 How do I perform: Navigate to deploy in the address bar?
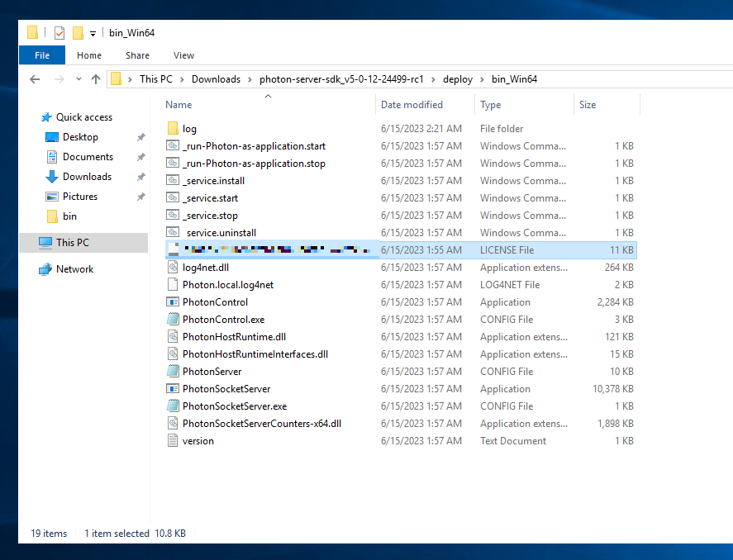click(458, 79)
